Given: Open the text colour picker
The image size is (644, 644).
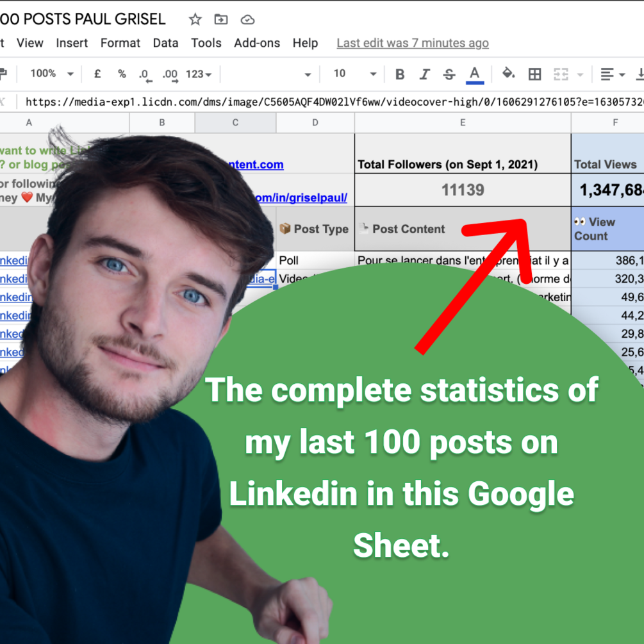Looking at the screenshot, I should [x=474, y=75].
